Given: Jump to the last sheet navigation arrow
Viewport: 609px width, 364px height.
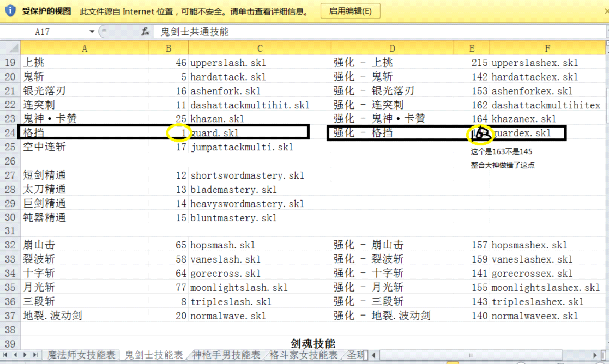Looking at the screenshot, I should click(37, 354).
